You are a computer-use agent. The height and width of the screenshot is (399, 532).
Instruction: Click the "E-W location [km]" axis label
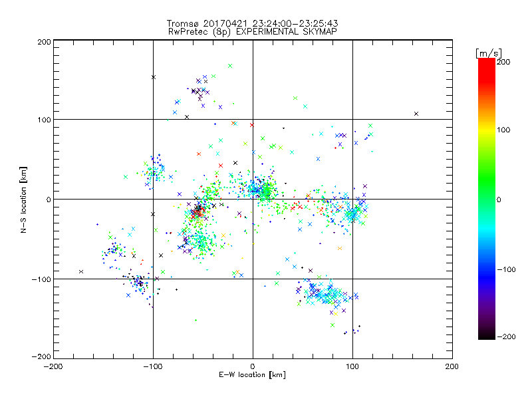(252, 374)
